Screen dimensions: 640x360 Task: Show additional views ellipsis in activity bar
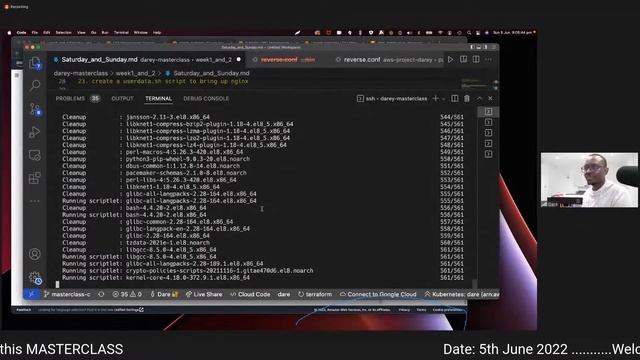(35, 201)
